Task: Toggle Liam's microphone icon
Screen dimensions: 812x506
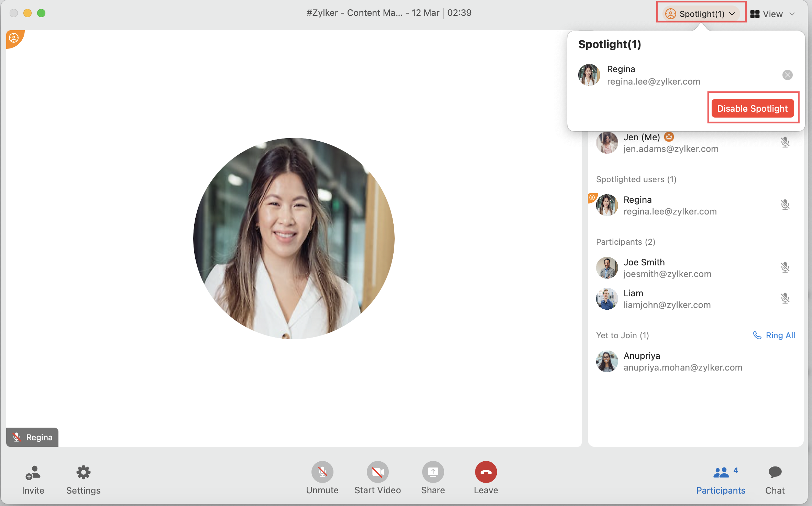Action: pos(785,298)
